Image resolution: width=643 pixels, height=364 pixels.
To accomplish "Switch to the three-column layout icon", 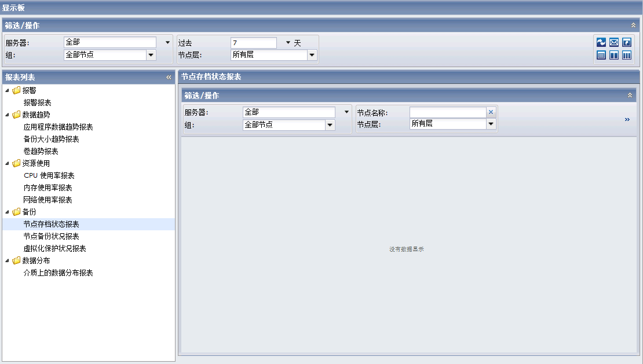I will [x=627, y=55].
